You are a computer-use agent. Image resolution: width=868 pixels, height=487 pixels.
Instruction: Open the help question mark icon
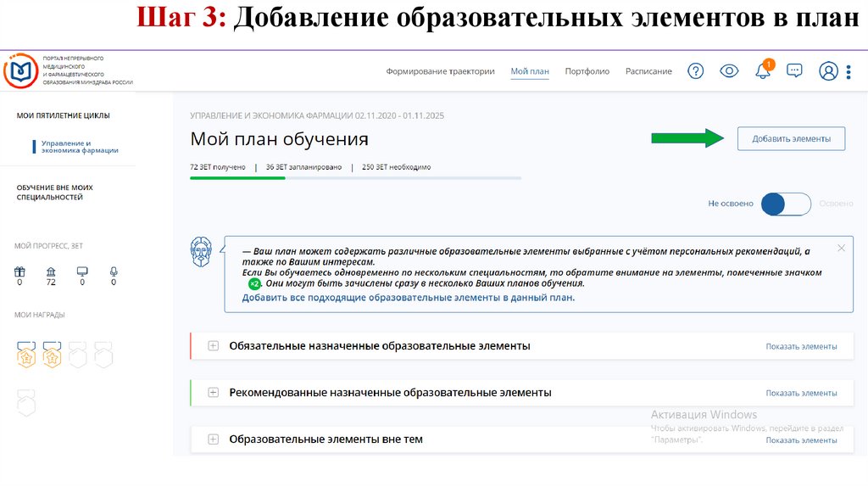[695, 71]
